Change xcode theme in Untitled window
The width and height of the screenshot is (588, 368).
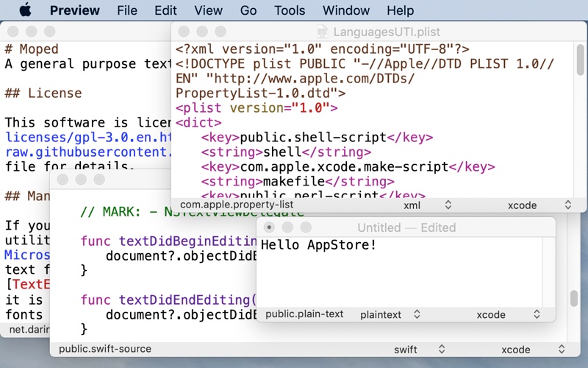tap(509, 314)
